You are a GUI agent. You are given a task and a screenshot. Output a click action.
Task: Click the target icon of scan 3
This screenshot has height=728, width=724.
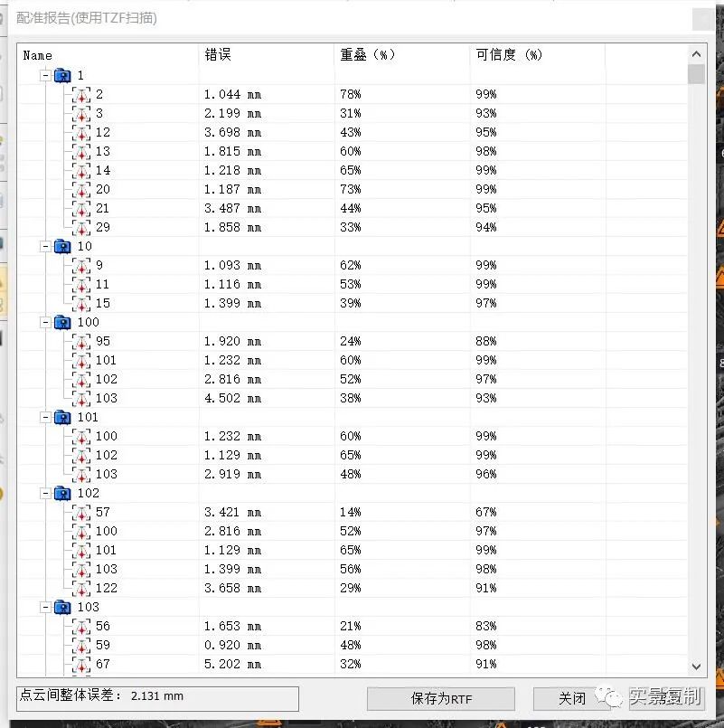click(81, 114)
